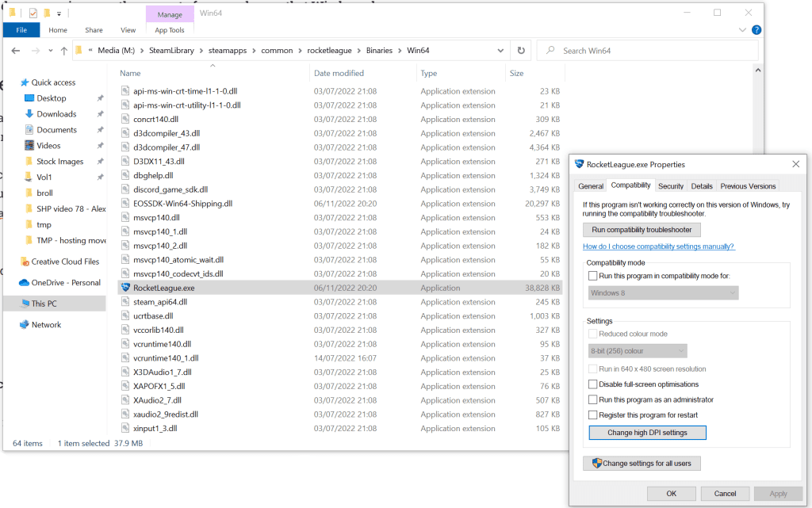Open the View ribbon tab

click(x=128, y=30)
